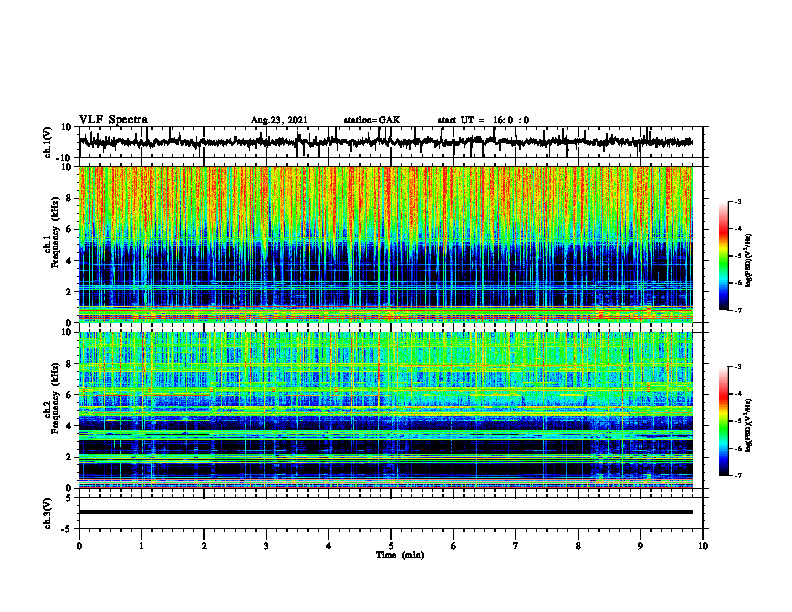
Task: Click the ch.1 voltage waveform trace
Action: 385,142
